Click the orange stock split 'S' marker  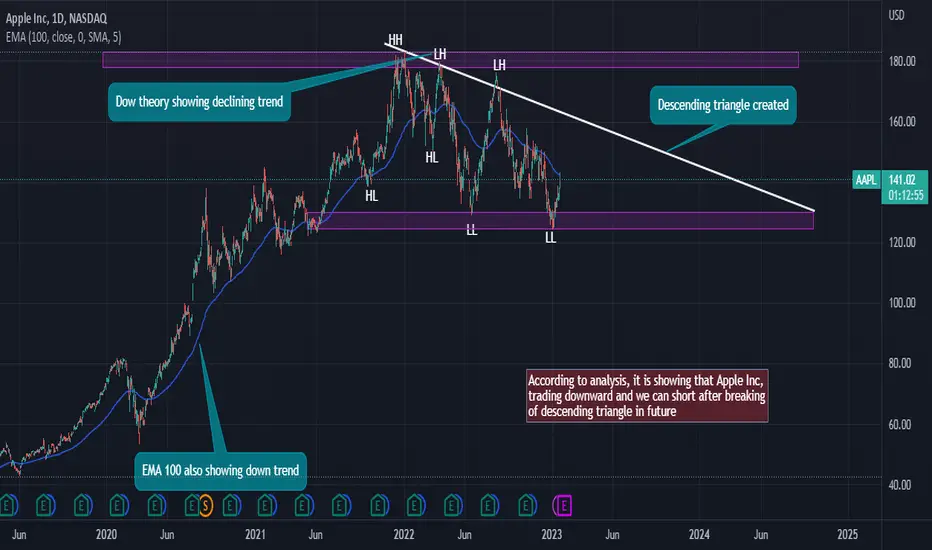pos(206,506)
